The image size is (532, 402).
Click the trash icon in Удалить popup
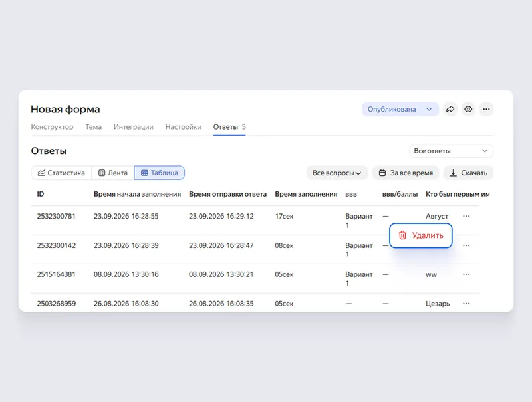[402, 235]
